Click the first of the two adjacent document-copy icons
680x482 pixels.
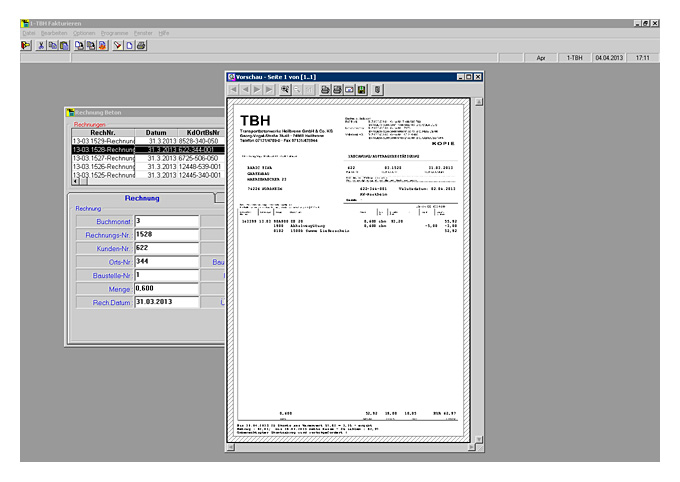point(79,45)
